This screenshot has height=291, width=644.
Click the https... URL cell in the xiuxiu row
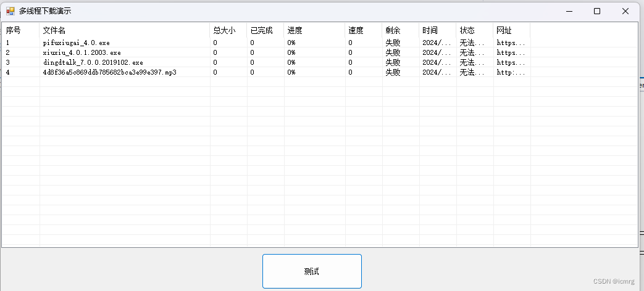[511, 52]
